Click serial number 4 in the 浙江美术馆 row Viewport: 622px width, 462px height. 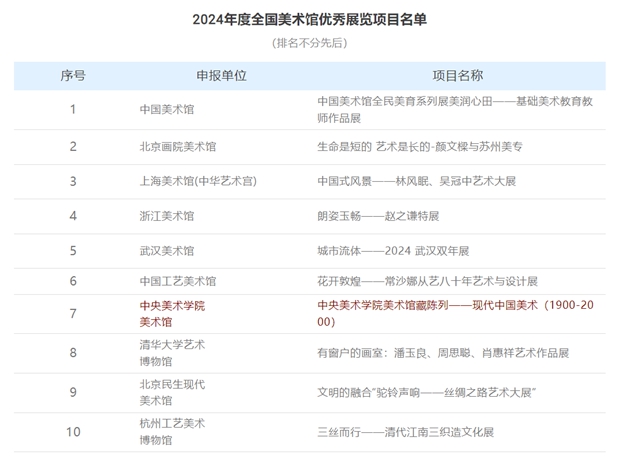[x=73, y=216]
